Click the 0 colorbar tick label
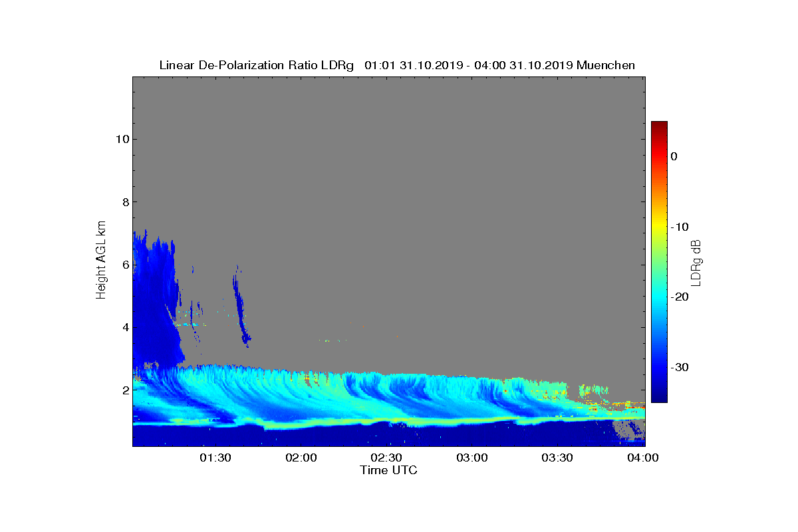This screenshot has height=532, width=798. click(674, 156)
